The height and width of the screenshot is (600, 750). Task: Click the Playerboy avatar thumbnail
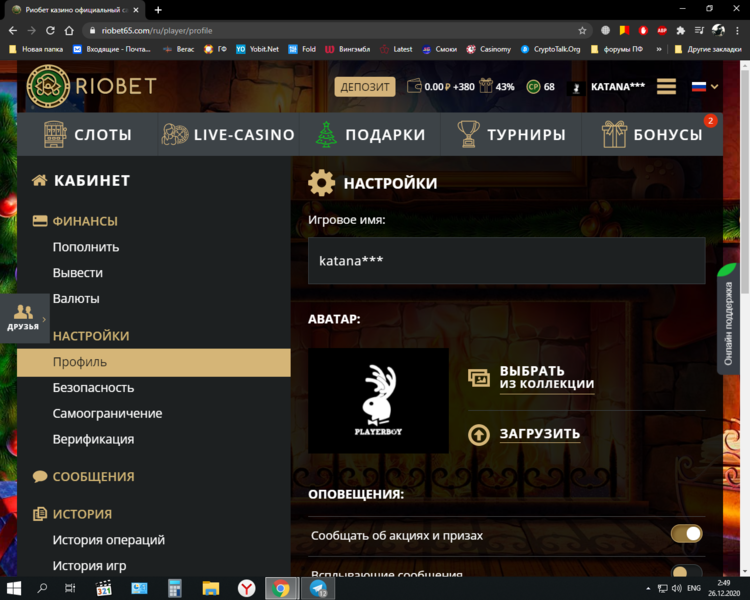tap(378, 401)
